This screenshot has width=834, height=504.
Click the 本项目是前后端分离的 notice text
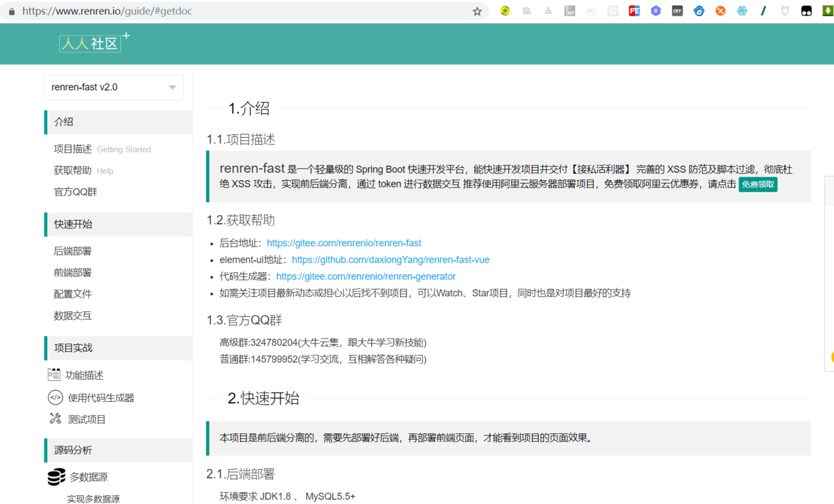(x=407, y=438)
